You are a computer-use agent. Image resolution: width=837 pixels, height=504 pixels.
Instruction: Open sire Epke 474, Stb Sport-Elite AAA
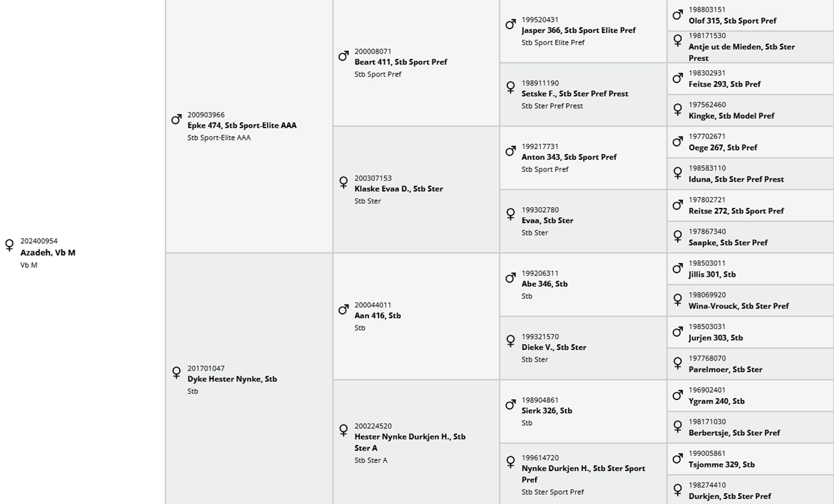click(x=242, y=125)
